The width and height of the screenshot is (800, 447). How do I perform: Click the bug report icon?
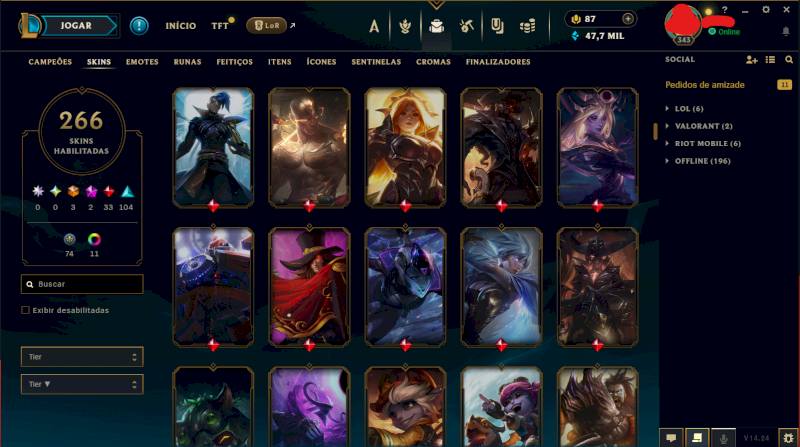(x=789, y=438)
